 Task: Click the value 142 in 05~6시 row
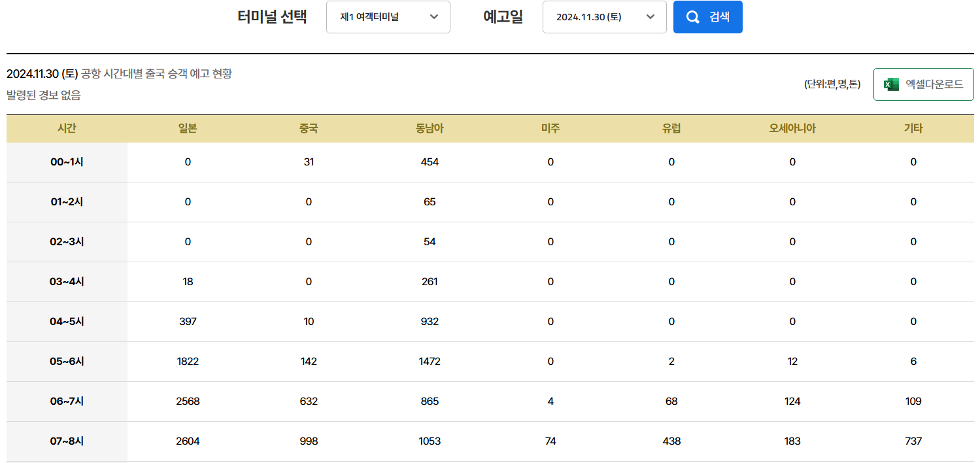pyautogui.click(x=309, y=362)
